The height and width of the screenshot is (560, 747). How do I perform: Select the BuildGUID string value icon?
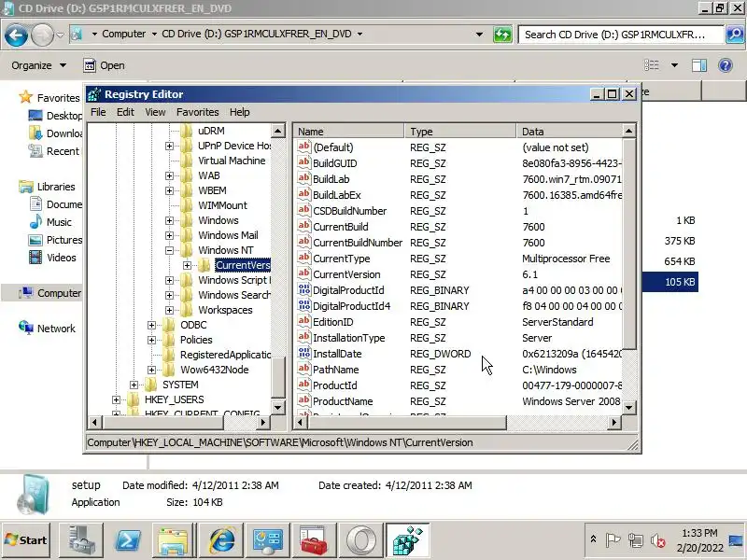(304, 162)
